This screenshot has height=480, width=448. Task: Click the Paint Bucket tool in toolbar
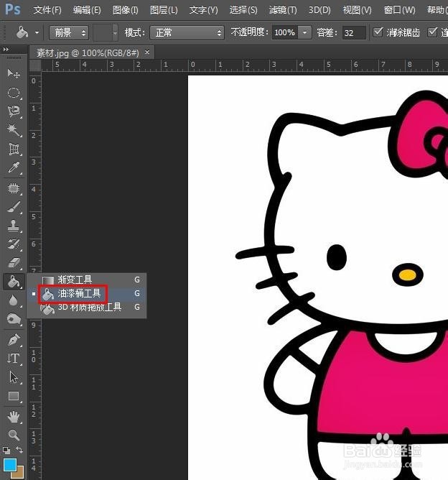(x=14, y=282)
